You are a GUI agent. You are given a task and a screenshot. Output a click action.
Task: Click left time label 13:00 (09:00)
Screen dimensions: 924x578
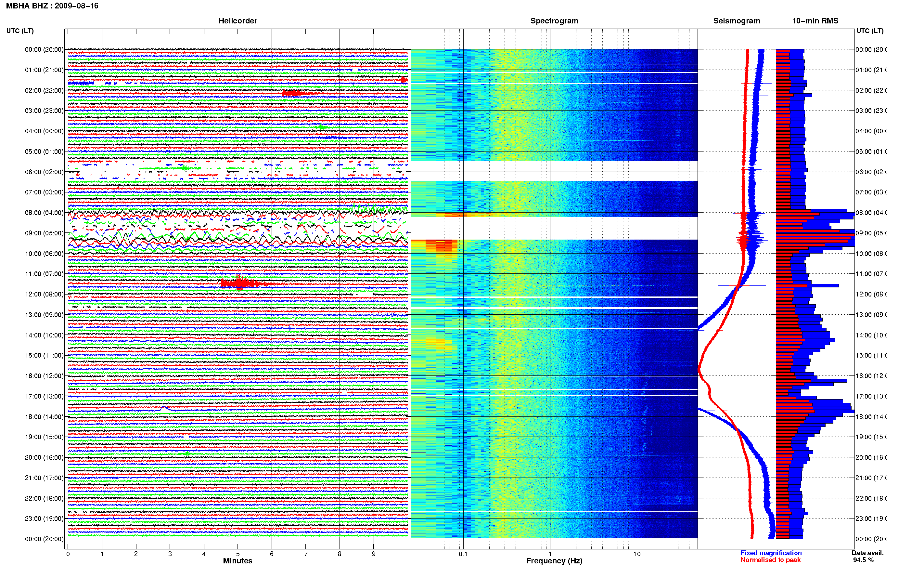(44, 315)
